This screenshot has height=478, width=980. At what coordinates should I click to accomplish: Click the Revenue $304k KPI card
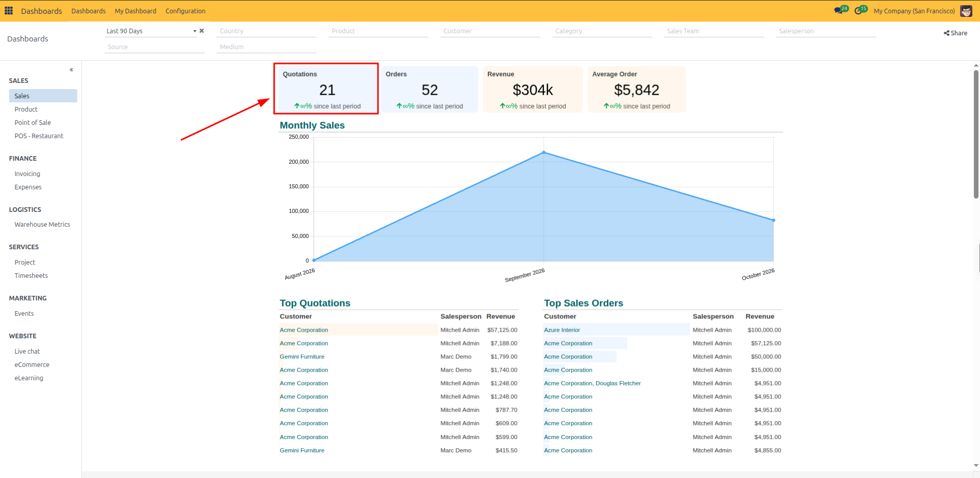532,89
